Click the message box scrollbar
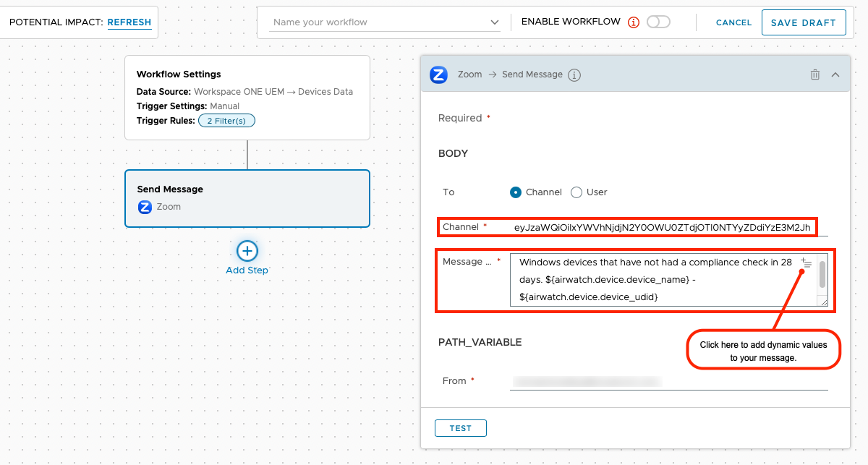 (822, 275)
